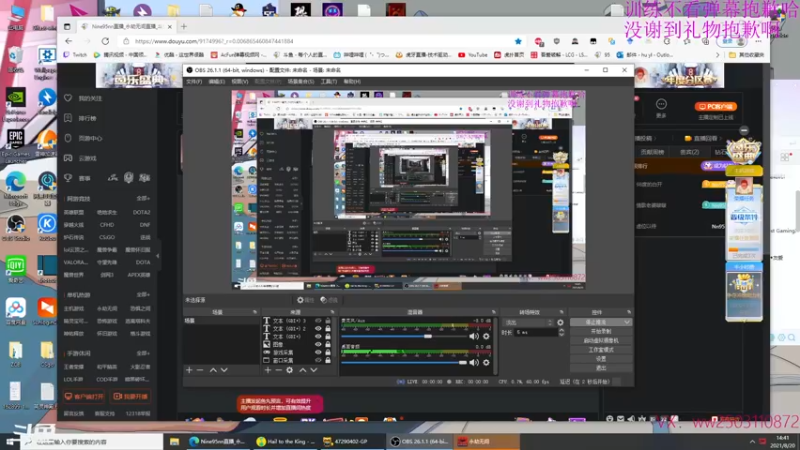Collapse Douyu left sidebar arrow
Viewport: 800px width, 450px height.
point(157,256)
